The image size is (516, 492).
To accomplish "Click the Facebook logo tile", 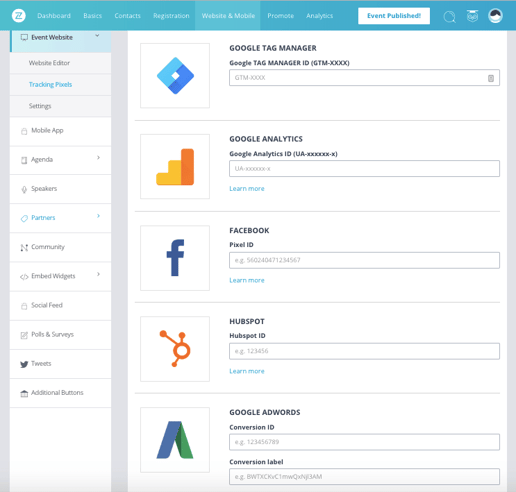I will click(x=175, y=258).
